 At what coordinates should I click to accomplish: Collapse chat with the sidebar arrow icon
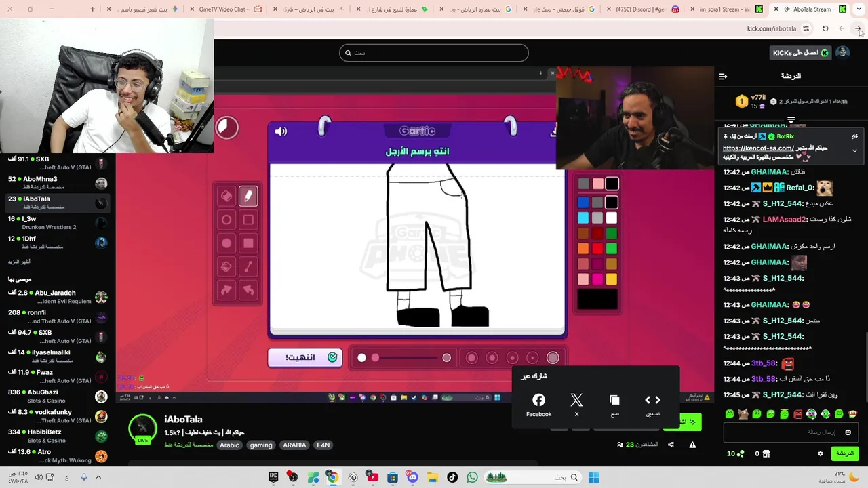click(x=723, y=76)
